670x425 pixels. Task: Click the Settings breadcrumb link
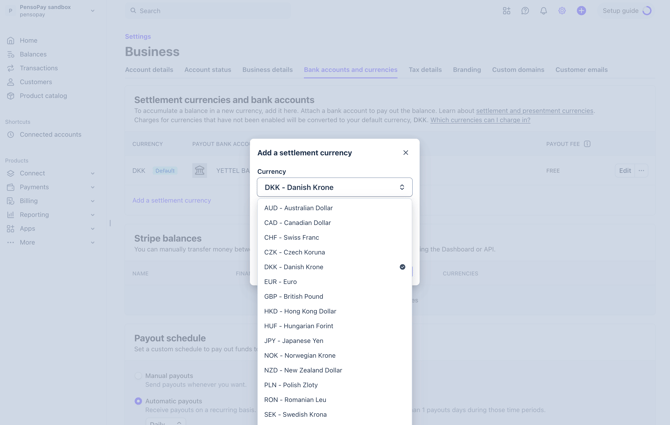click(138, 37)
